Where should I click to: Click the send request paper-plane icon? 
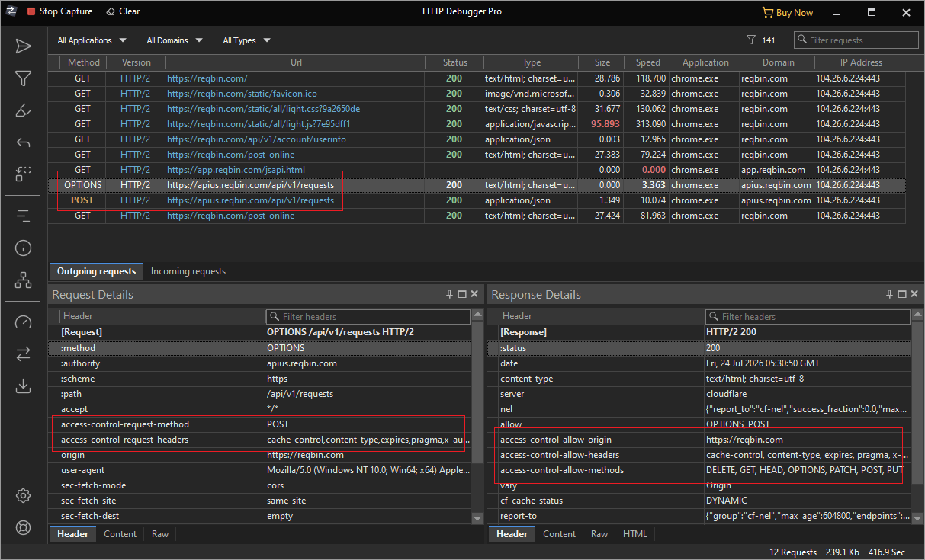[23, 46]
